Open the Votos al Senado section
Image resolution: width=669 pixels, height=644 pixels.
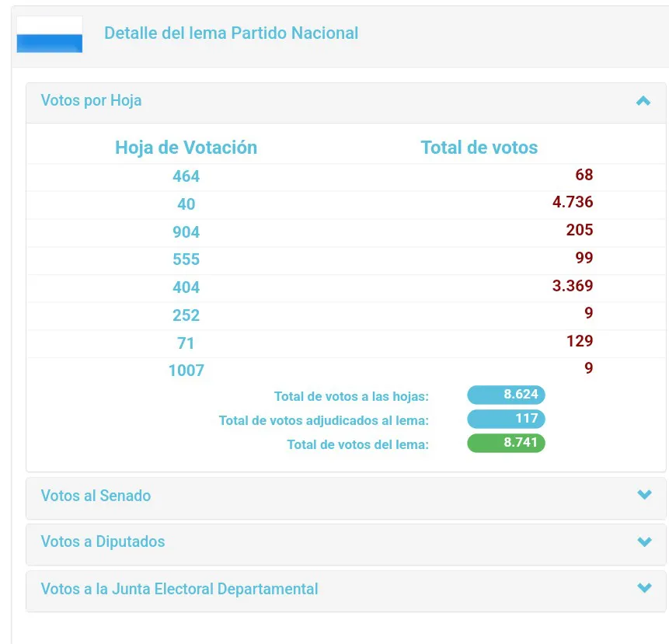[96, 496]
